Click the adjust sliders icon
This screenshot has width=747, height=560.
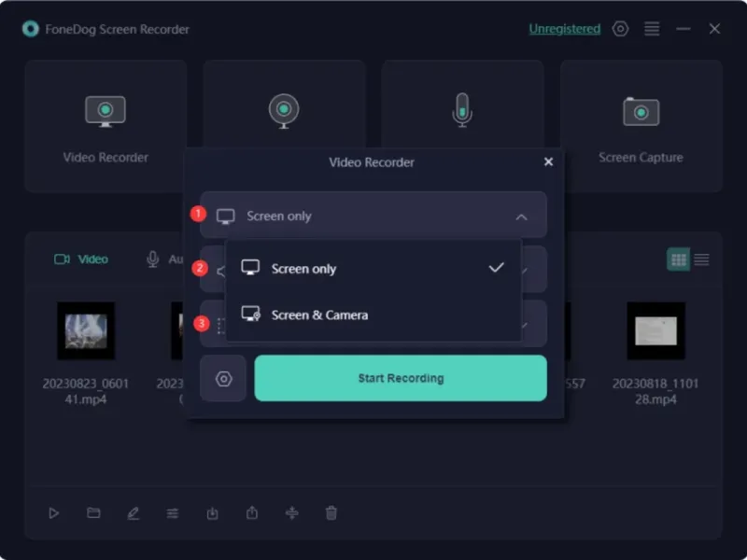173,512
